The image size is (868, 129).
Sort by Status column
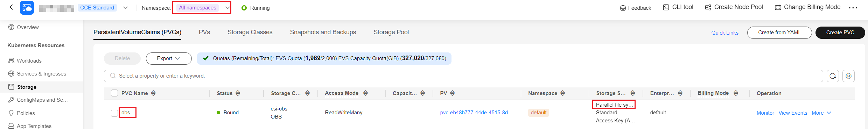(x=238, y=93)
